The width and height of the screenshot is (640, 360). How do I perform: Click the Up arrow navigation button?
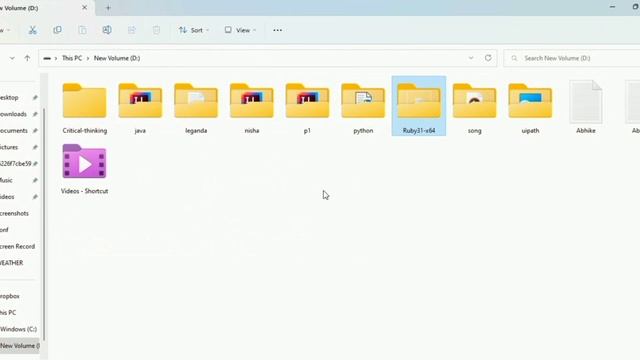(x=27, y=58)
